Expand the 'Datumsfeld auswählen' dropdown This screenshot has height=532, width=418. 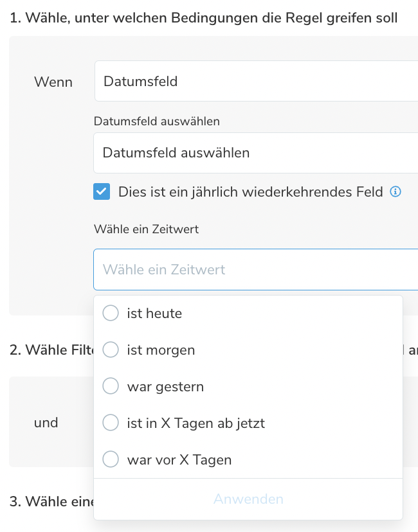click(x=256, y=153)
